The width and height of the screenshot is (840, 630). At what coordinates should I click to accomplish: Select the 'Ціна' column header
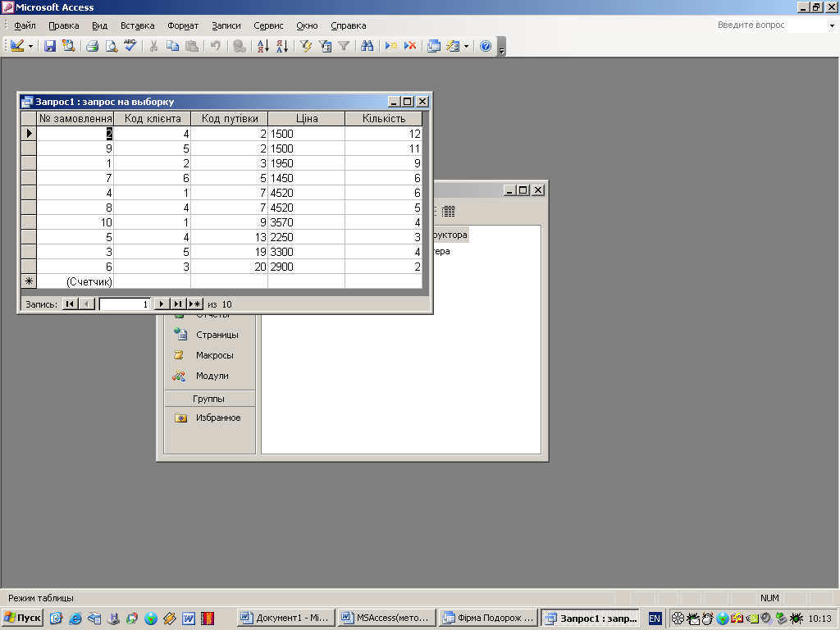pos(307,118)
